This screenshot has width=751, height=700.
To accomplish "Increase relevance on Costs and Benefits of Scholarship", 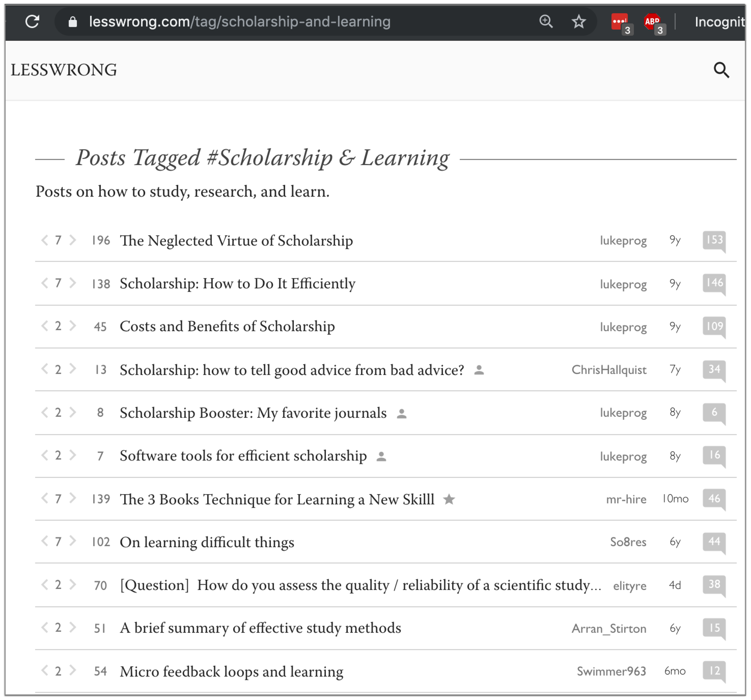I will coord(73,326).
